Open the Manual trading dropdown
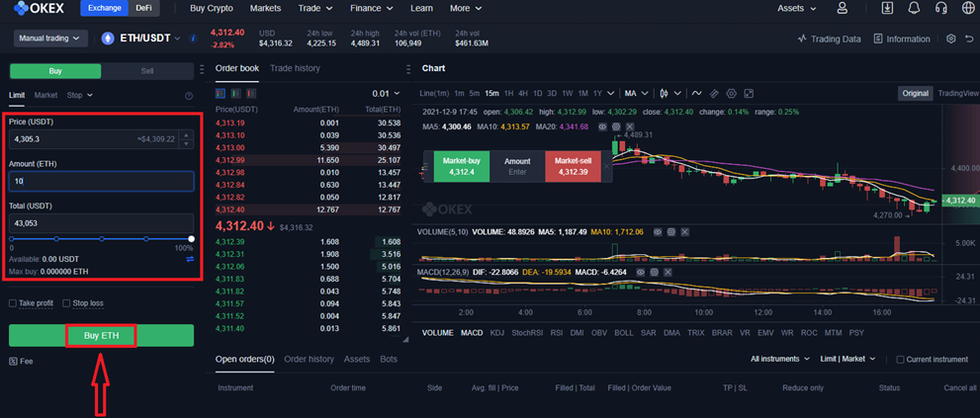Screen dimensions: 980x418 click(50, 39)
